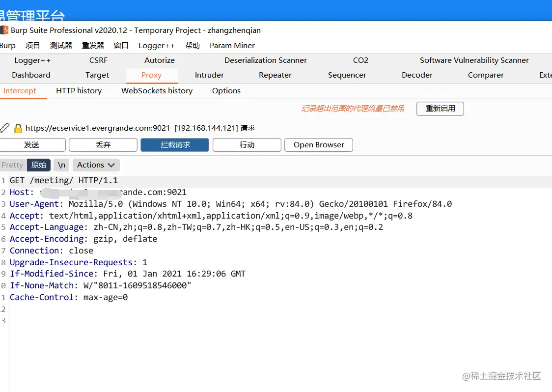This screenshot has height=392, width=552.
Task: Go to the Dashboard tab
Action: (x=31, y=75)
